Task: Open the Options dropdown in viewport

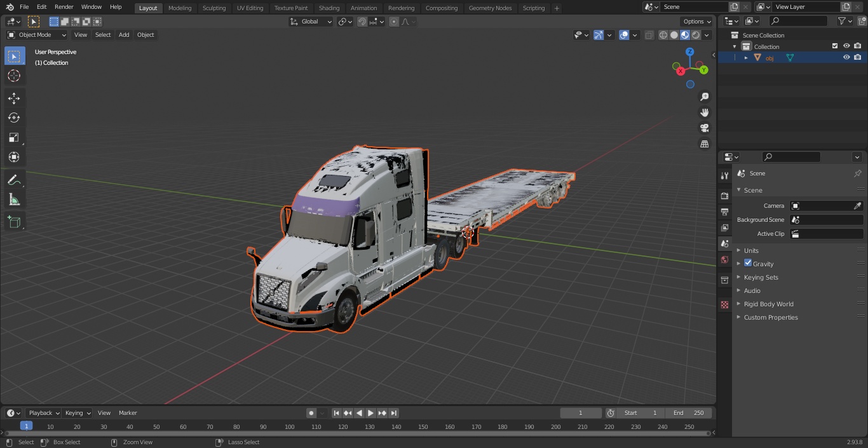Action: [x=697, y=22]
